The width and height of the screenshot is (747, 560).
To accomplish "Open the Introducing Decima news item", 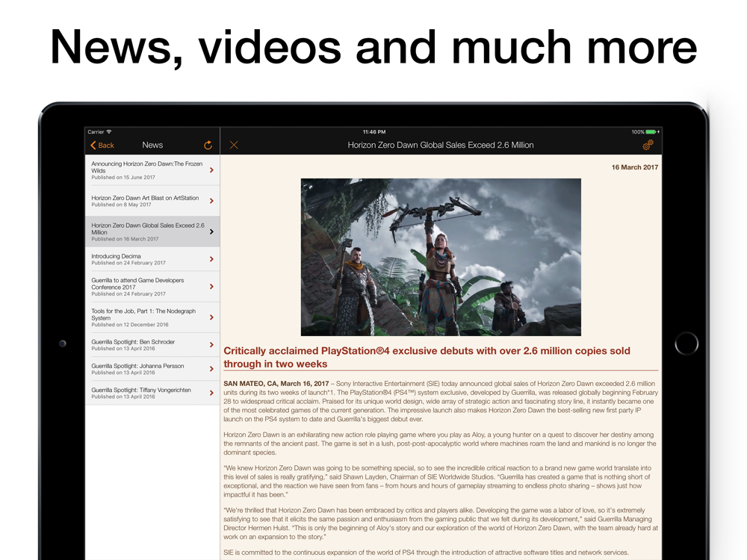I will click(152, 259).
